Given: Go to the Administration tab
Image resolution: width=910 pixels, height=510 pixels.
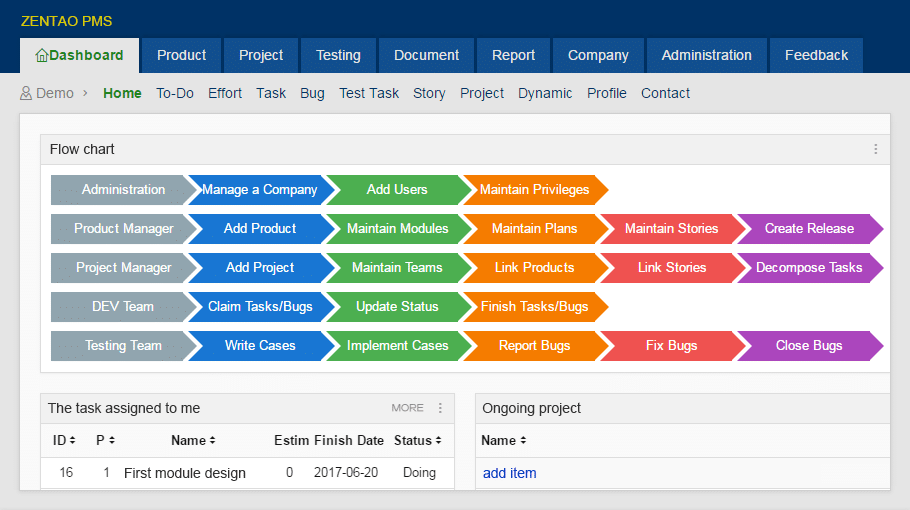Looking at the screenshot, I should pyautogui.click(x=706, y=55).
